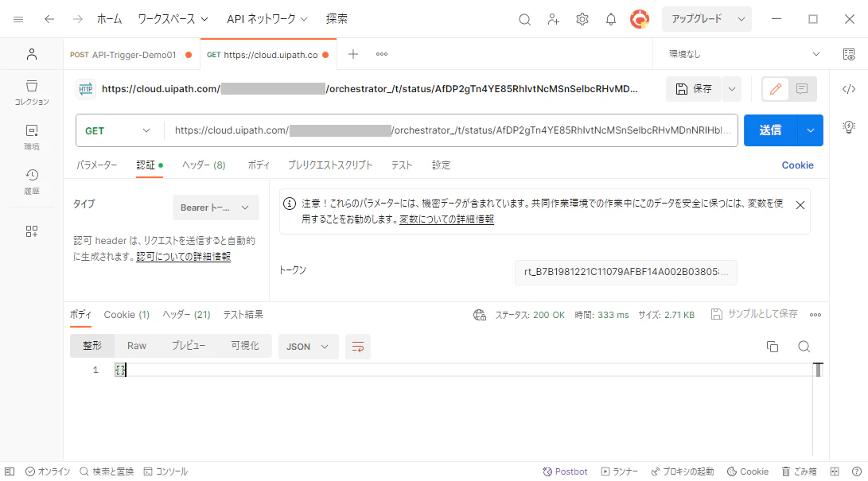Click the request URL input field
Image resolution: width=868 pixels, height=481 pixels.
[452, 130]
